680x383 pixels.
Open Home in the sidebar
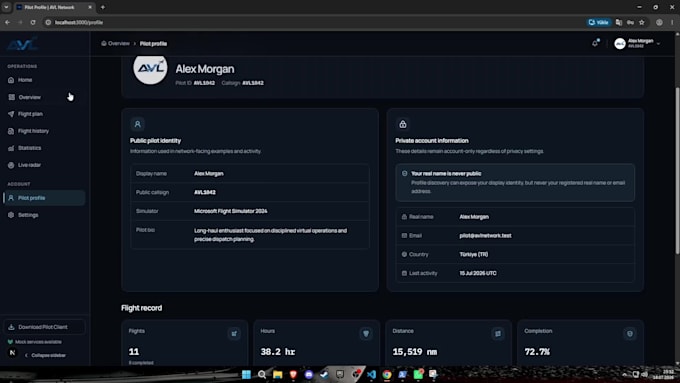[44, 80]
